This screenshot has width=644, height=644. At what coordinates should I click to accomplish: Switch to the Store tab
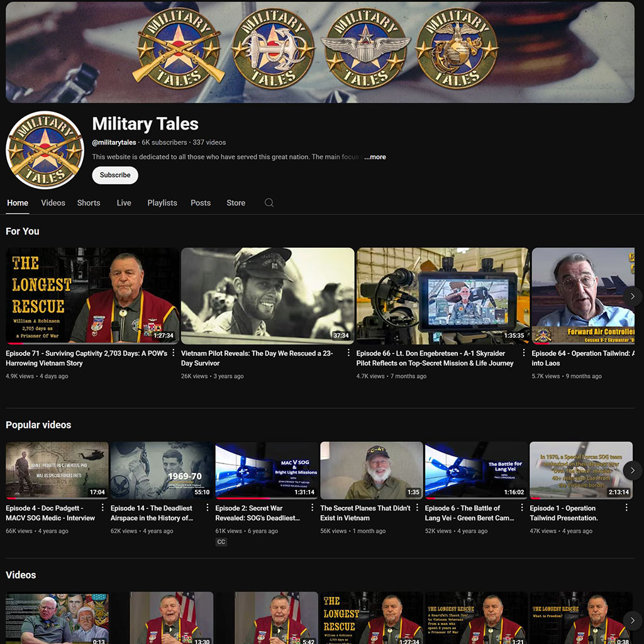pyautogui.click(x=236, y=203)
